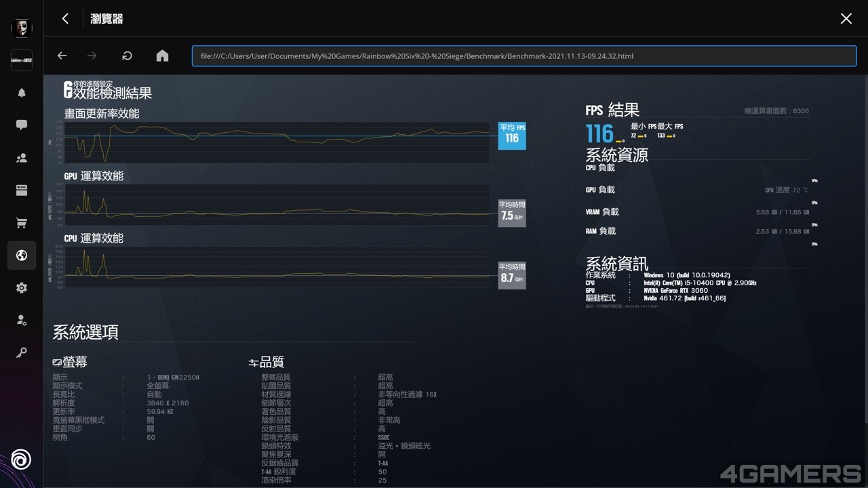This screenshot has height=488, width=868.
Task: Click the 系統資源 heading
Action: 616,155
